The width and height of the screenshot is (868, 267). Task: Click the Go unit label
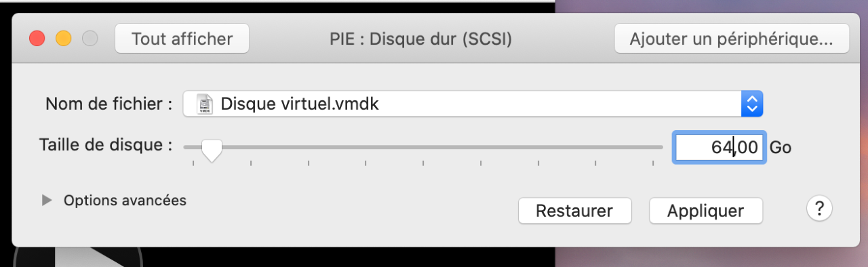(x=781, y=147)
